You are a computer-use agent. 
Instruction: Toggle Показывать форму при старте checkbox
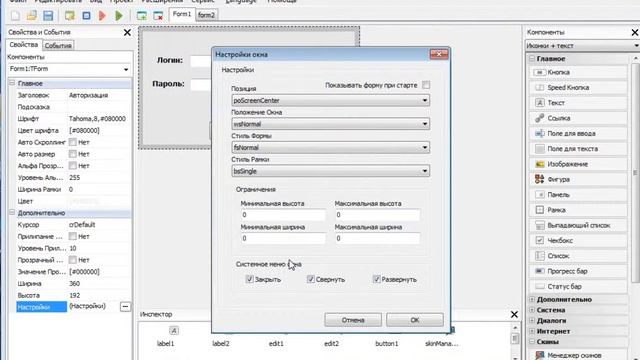[x=426, y=85]
